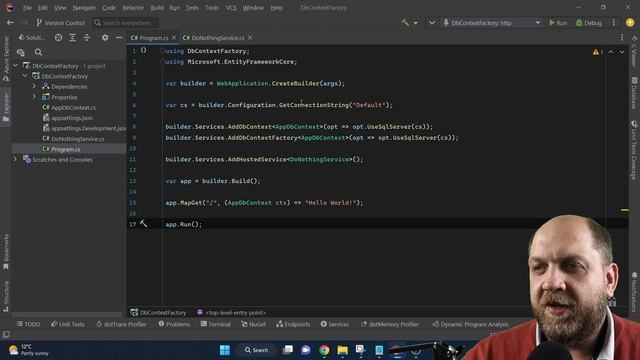Open Google Chrome from the taskbar
Viewport: 640px width, 360px height.
click(x=324, y=350)
